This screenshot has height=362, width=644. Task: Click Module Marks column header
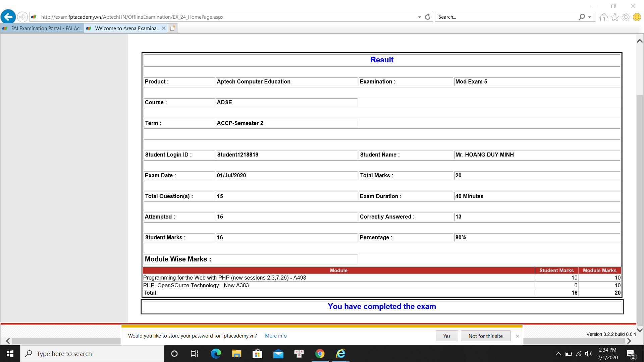click(600, 270)
